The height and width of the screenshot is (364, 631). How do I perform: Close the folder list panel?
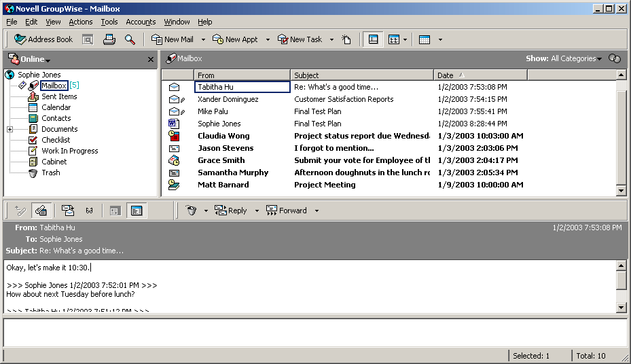(151, 60)
